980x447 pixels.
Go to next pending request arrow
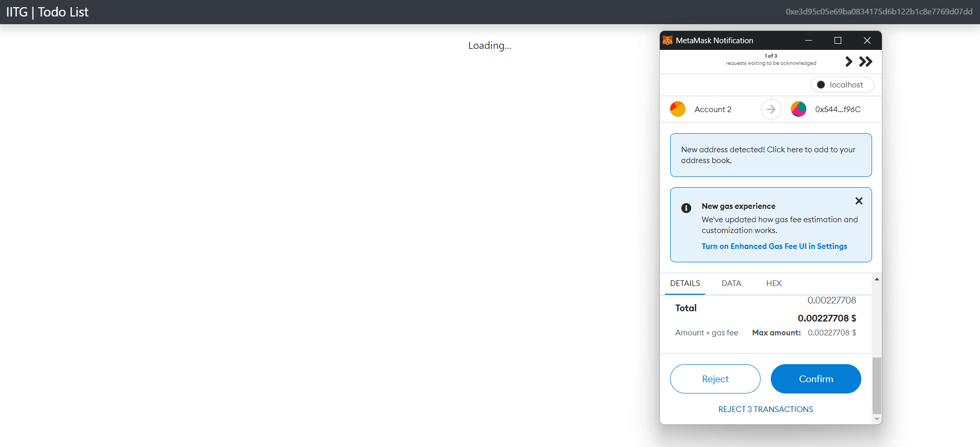[849, 62]
